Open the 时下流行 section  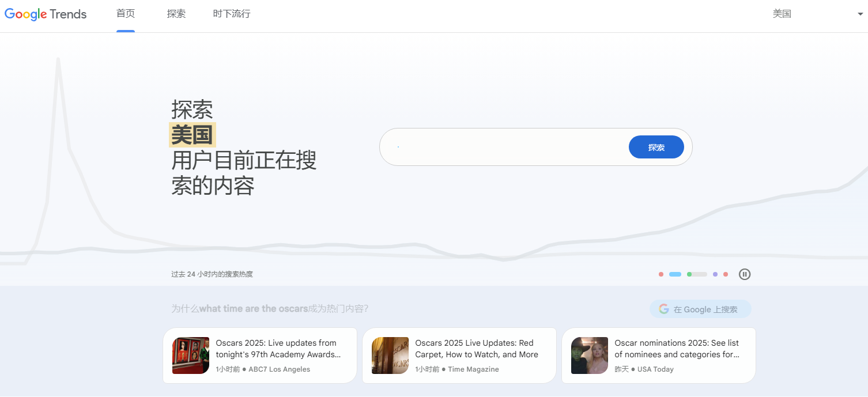232,14
